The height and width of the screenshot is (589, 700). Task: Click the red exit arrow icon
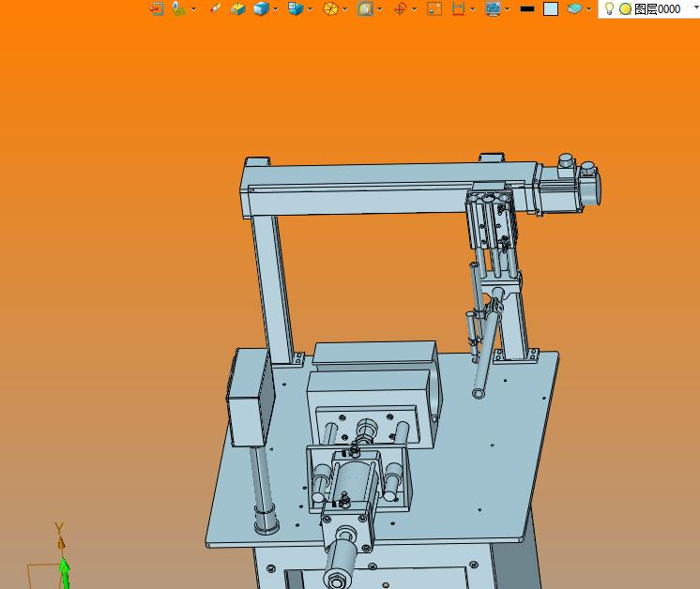(157, 9)
